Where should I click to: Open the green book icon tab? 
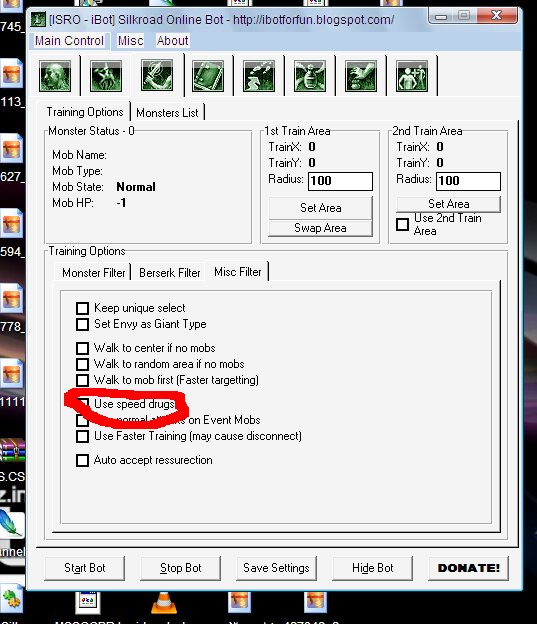click(208, 76)
